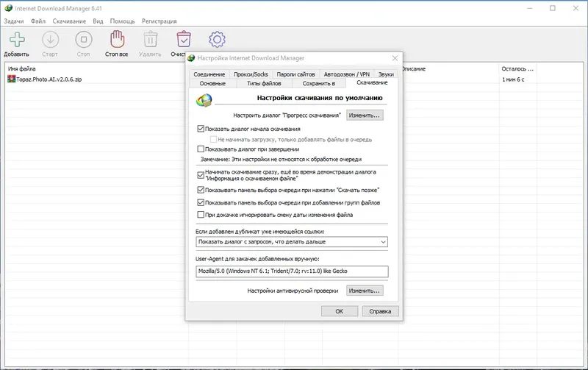The image size is (588, 370).
Task: Click the OK button
Action: [x=340, y=311]
